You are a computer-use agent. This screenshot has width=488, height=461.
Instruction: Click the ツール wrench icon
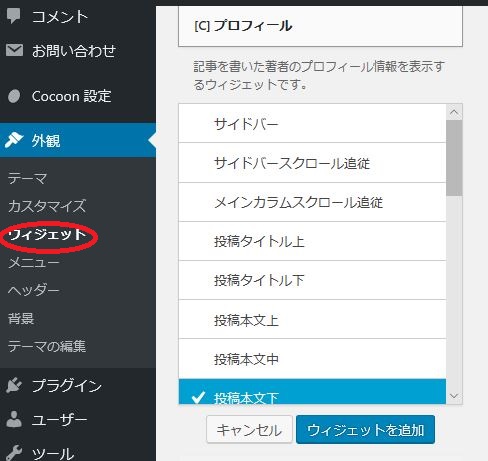[x=14, y=453]
